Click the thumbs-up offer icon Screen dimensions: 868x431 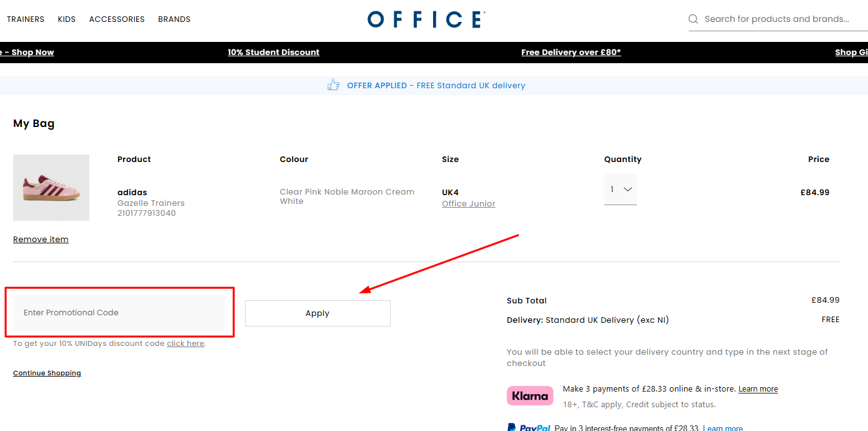pos(332,84)
